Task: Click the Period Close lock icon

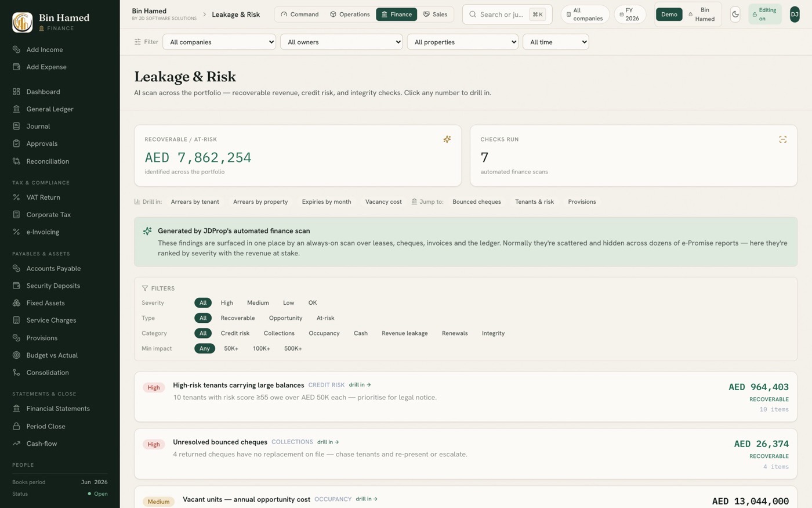Action: click(16, 426)
